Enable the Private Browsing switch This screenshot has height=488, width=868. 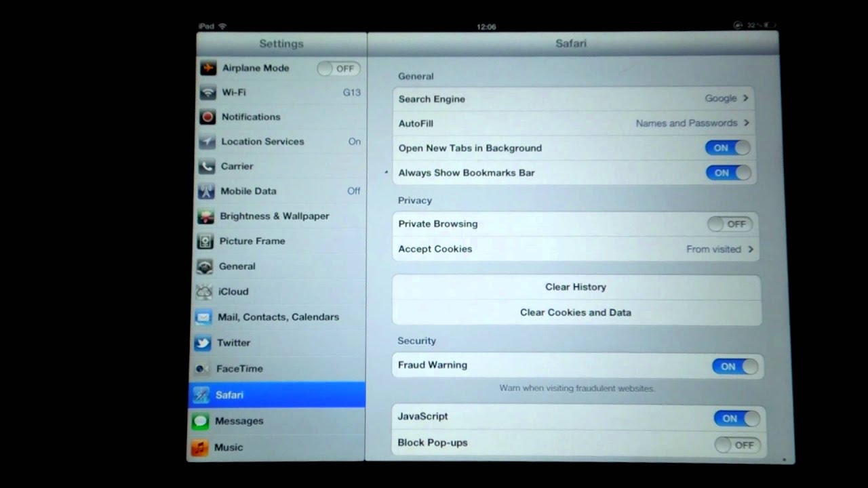pyautogui.click(x=730, y=224)
